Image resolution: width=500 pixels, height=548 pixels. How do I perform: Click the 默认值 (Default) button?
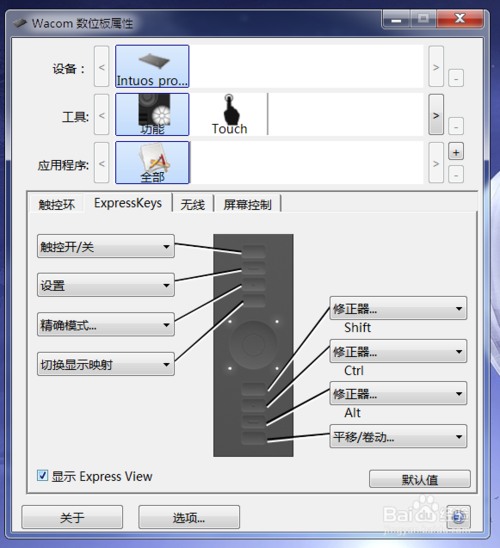[x=420, y=479]
